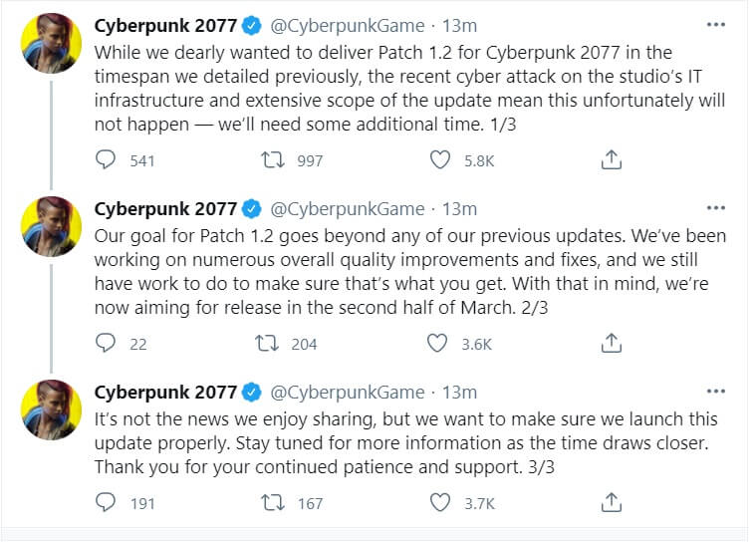The height and width of the screenshot is (542, 756).
Task: Reply to the third tweet with 191 replies
Action: [106, 503]
